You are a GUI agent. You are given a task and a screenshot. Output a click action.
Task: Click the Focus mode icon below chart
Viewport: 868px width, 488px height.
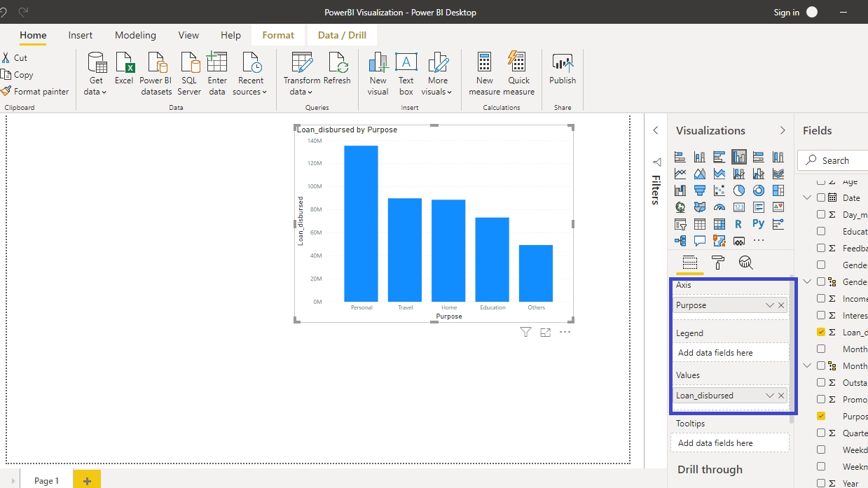pyautogui.click(x=545, y=333)
